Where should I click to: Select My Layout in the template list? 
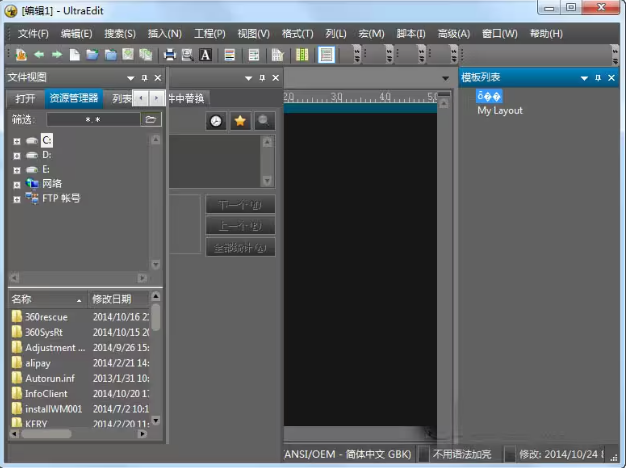coord(499,111)
